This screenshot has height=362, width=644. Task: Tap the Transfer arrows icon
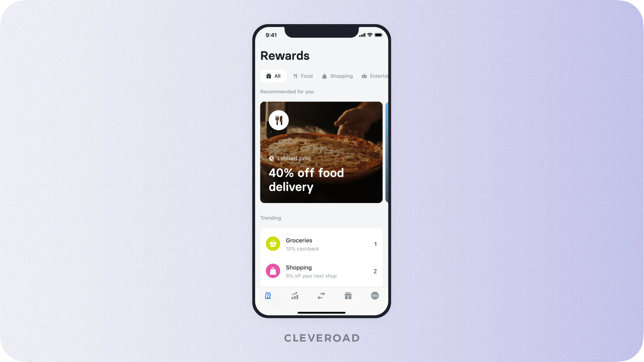(x=321, y=295)
